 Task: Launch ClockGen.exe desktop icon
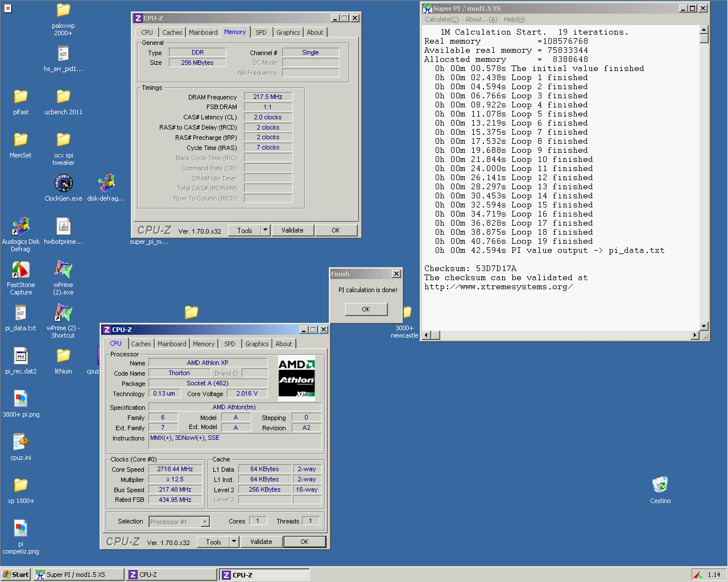63,184
